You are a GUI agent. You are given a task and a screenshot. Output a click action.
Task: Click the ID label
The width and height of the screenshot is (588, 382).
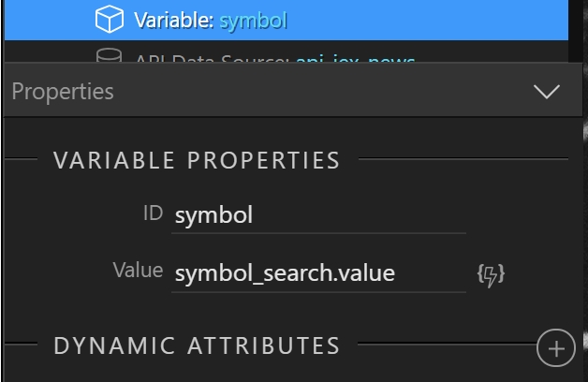click(153, 213)
